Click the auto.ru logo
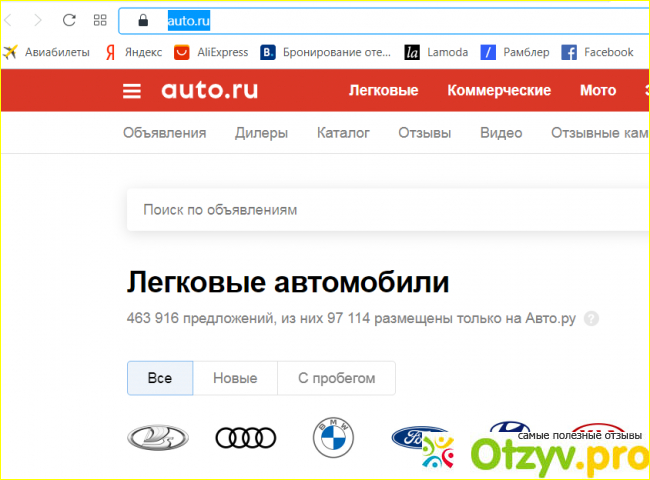This screenshot has width=650, height=480. click(x=209, y=90)
